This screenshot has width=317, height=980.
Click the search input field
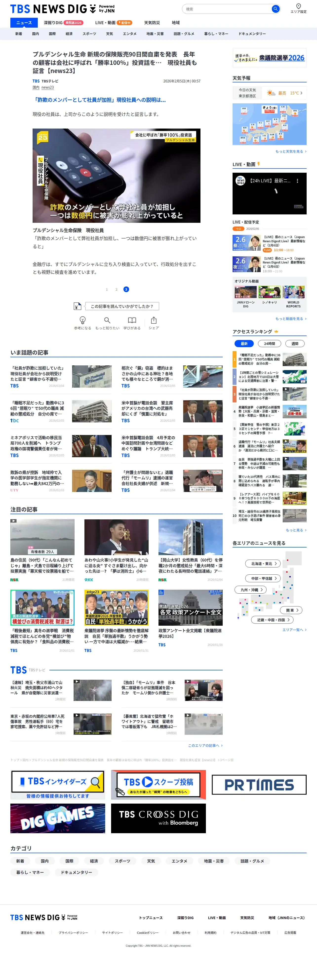click(227, 9)
